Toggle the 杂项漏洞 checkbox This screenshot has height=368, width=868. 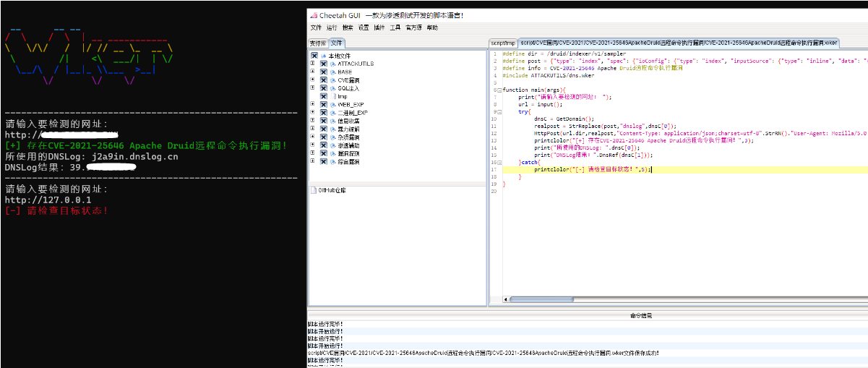tap(324, 137)
